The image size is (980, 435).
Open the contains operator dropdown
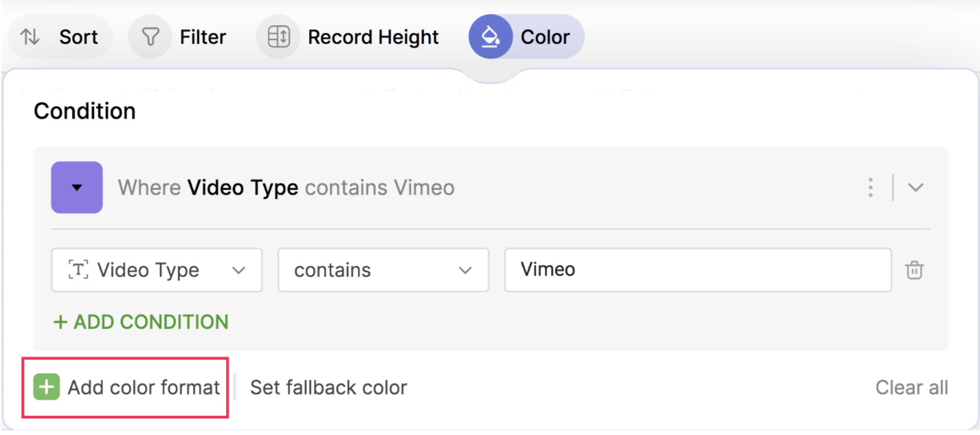point(383,270)
